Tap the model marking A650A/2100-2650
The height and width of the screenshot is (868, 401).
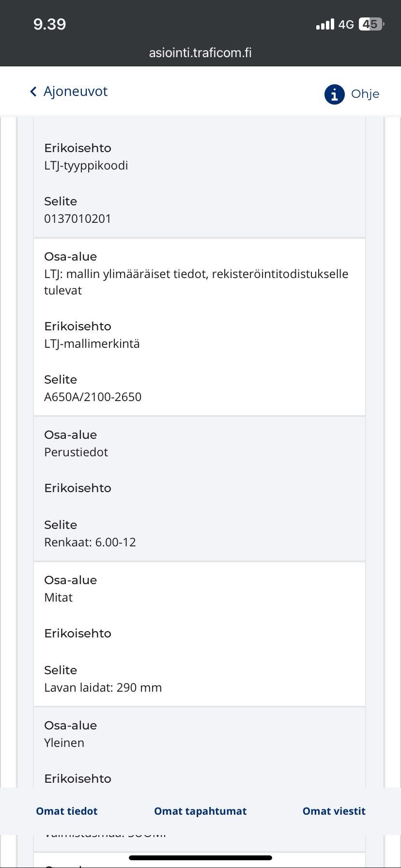point(93,397)
